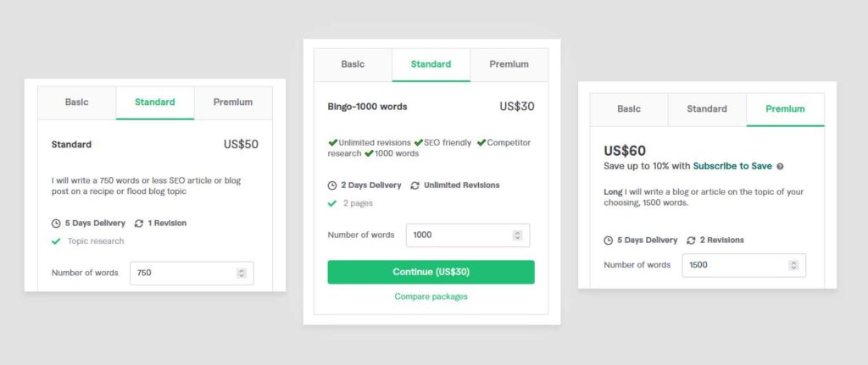
Task: Click the Number of words field showing 1000
Action: (468, 235)
